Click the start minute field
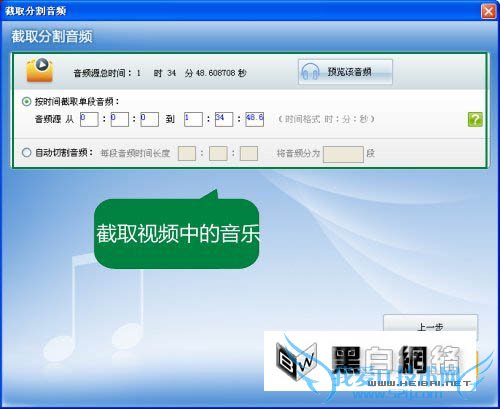 [x=120, y=119]
